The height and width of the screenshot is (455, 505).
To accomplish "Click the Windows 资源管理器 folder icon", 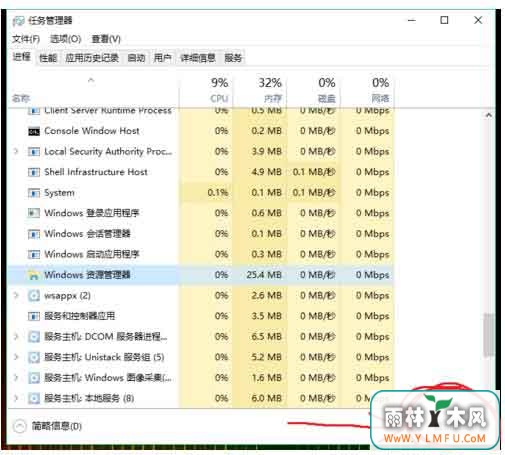I will 34,275.
